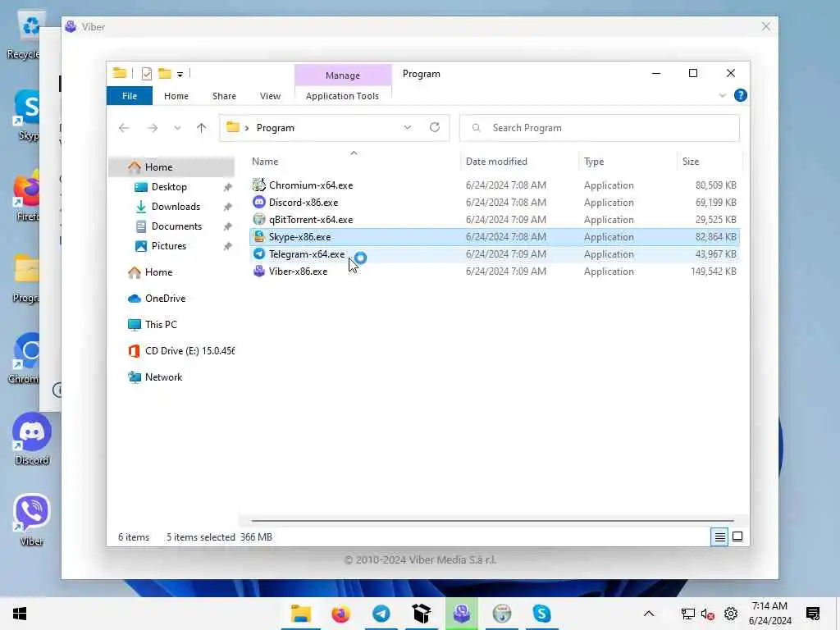The image size is (840, 630).
Task: Click the Manage contextual tab
Action: tap(343, 75)
